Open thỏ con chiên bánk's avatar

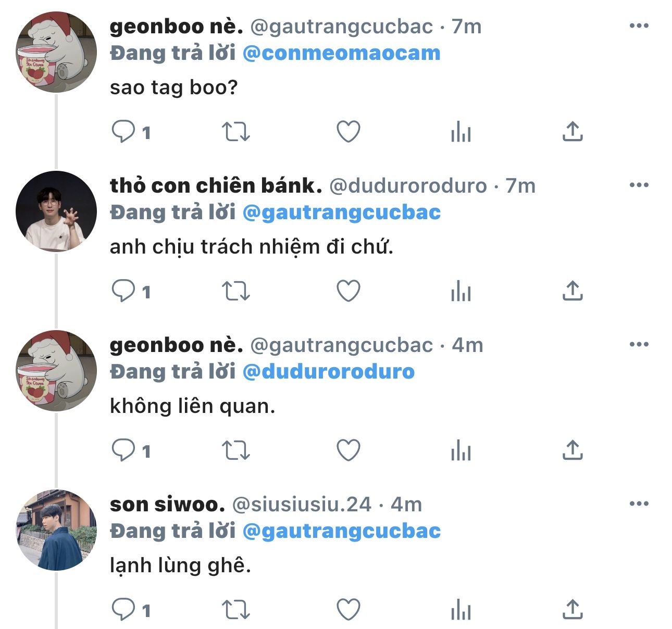56,211
